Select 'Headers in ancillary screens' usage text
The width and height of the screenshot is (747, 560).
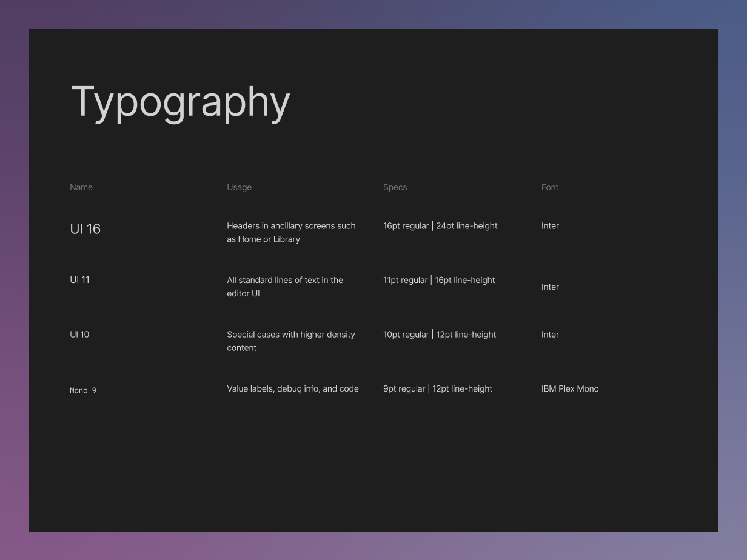tap(291, 233)
